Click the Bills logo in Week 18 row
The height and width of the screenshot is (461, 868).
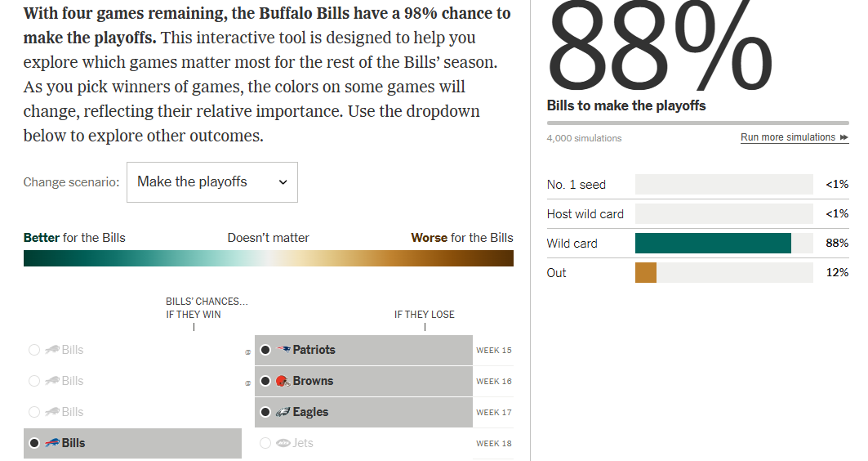pos(51,443)
